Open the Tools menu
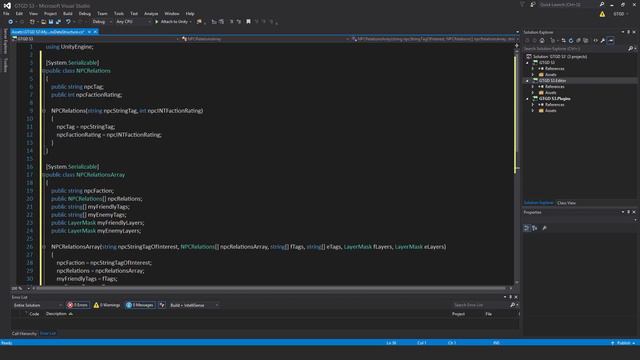This screenshot has width=640, height=360. 119,13
